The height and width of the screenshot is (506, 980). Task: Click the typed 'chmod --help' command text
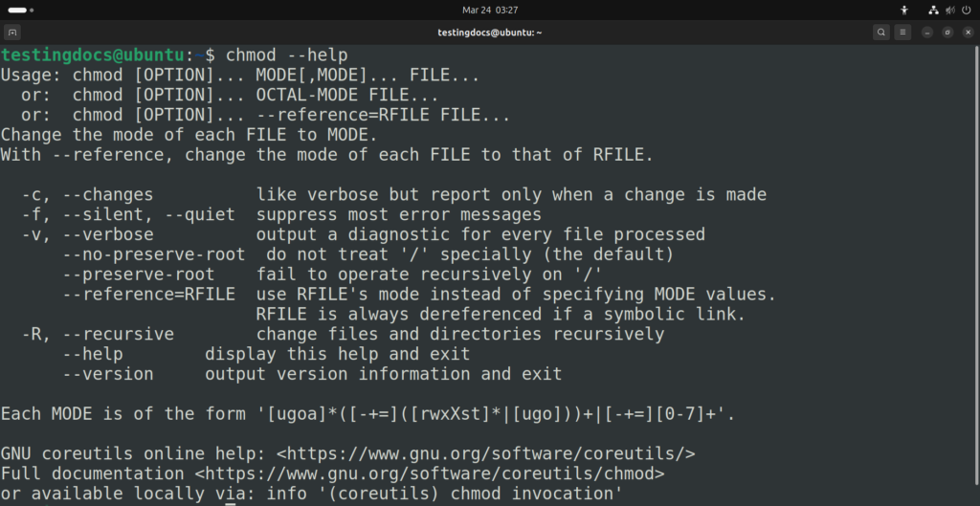pos(286,55)
